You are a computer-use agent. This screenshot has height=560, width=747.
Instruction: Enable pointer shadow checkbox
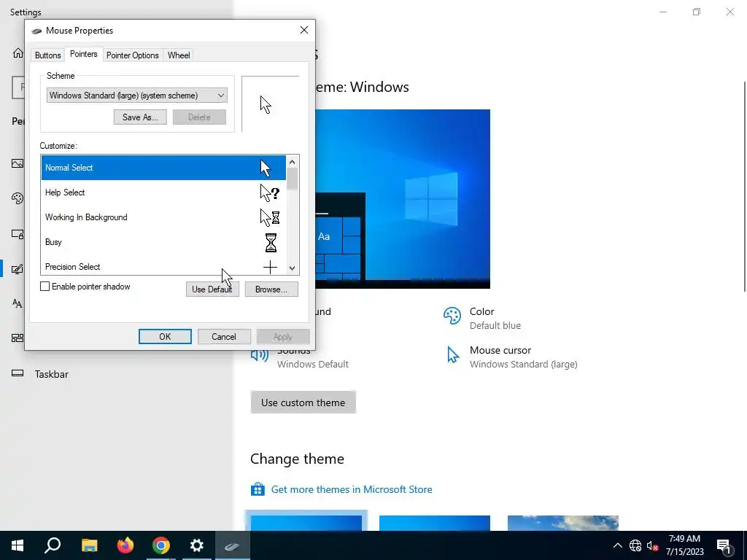(x=44, y=286)
